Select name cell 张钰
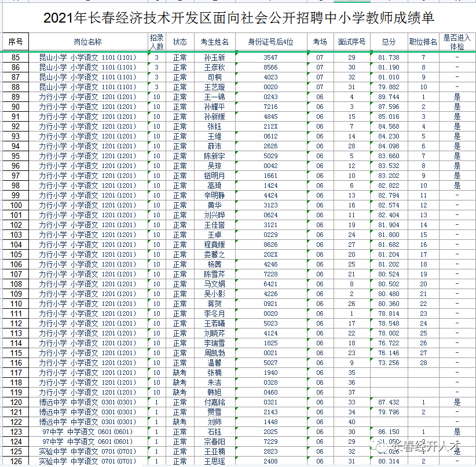The height and width of the screenshot is (467, 476). [215, 126]
